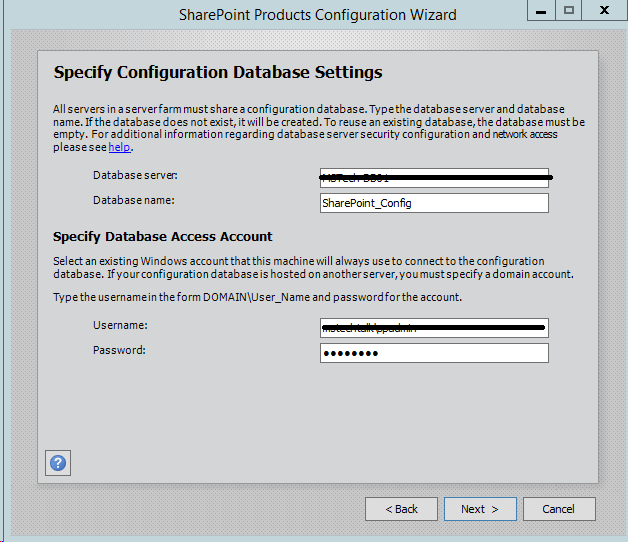Click the 'Password:' label
This screenshot has width=628, height=542.
tap(119, 350)
